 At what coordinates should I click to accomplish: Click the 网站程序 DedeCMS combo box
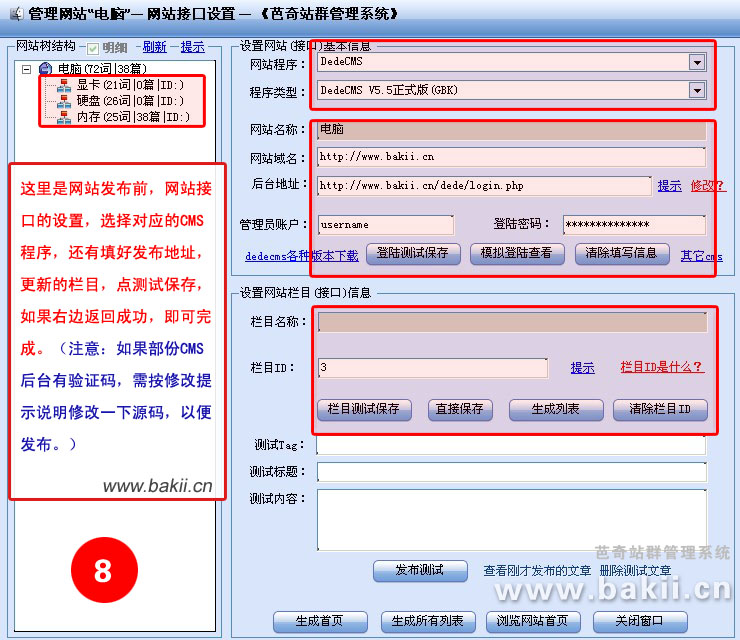point(512,62)
